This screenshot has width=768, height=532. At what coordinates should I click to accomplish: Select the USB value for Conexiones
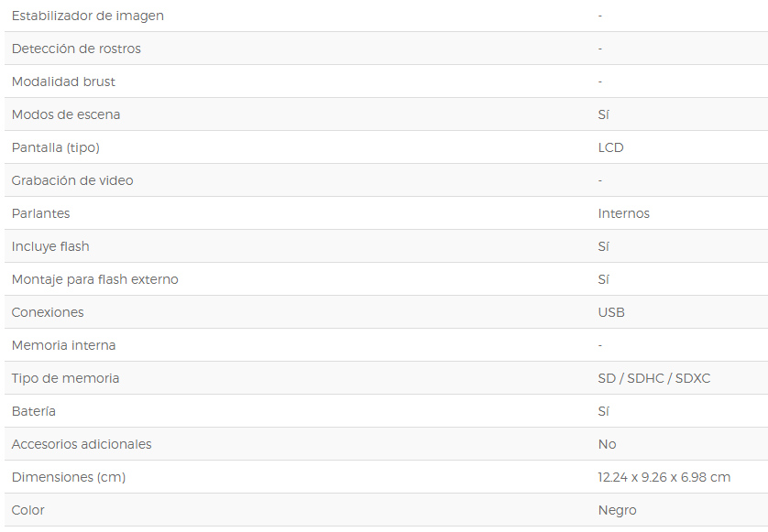(611, 312)
